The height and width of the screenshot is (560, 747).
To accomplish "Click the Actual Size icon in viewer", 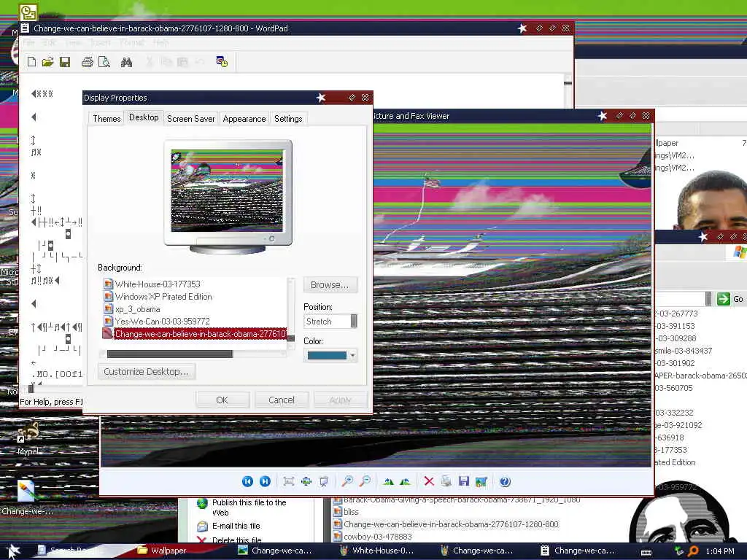I will pyautogui.click(x=306, y=481).
